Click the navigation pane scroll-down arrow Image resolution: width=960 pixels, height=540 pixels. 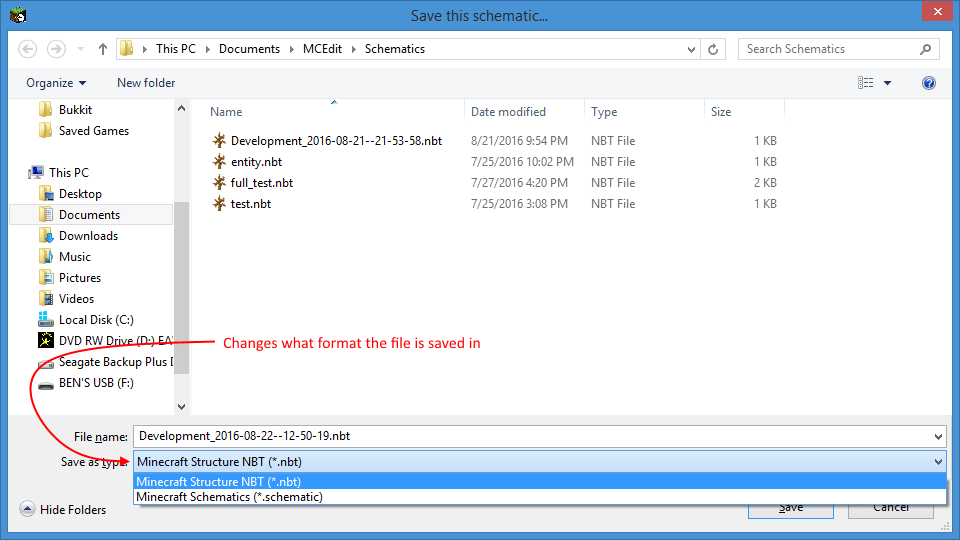181,407
